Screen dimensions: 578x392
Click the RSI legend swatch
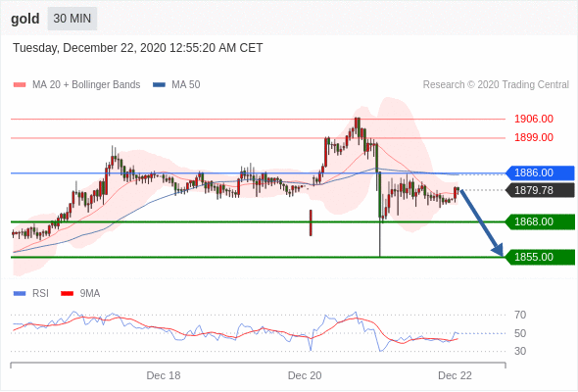click(20, 294)
